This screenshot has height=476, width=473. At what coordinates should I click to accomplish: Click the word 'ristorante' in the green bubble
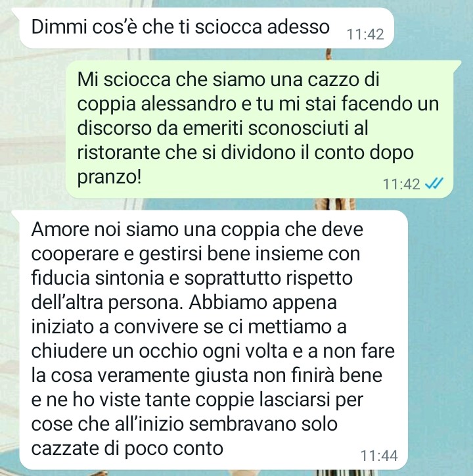tap(118, 153)
